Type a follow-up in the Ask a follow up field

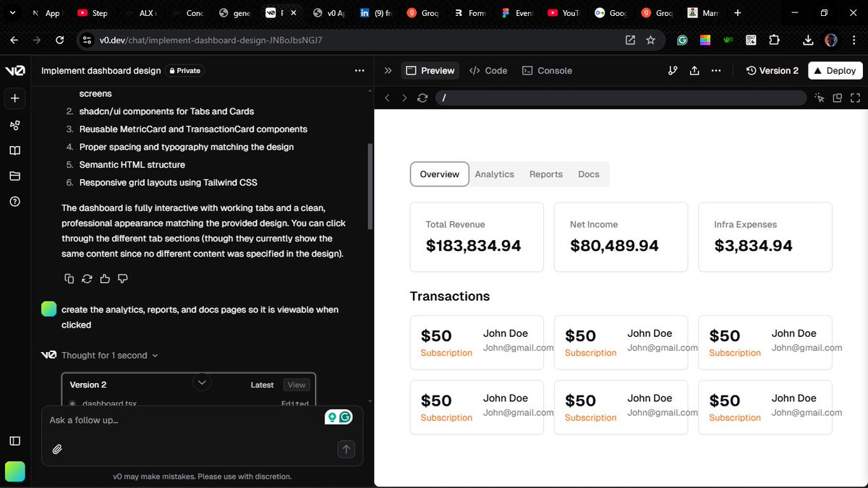(145, 420)
